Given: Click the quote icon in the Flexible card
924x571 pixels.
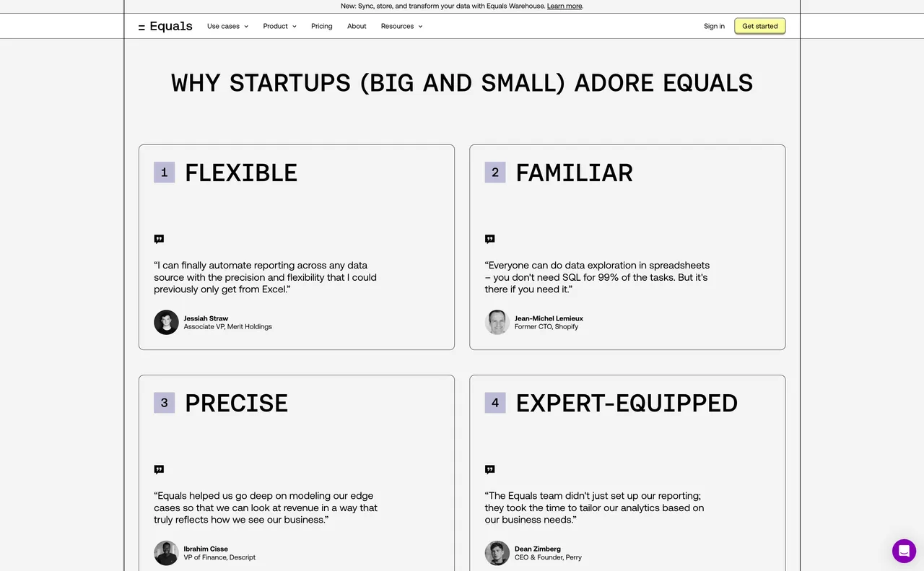Looking at the screenshot, I should click(159, 239).
